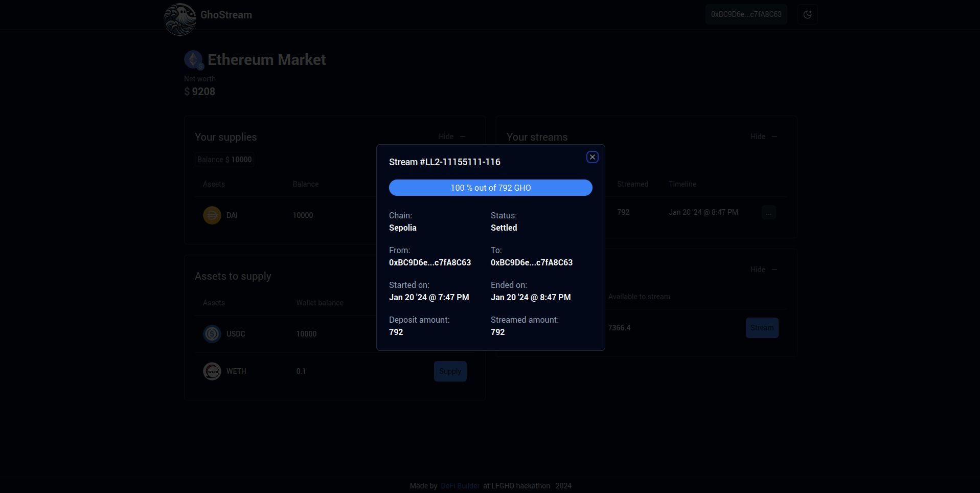Click the Ethereum Market heading

pos(266,60)
